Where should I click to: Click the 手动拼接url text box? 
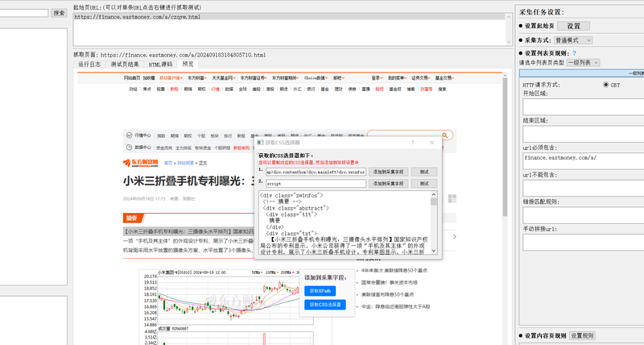(583, 243)
